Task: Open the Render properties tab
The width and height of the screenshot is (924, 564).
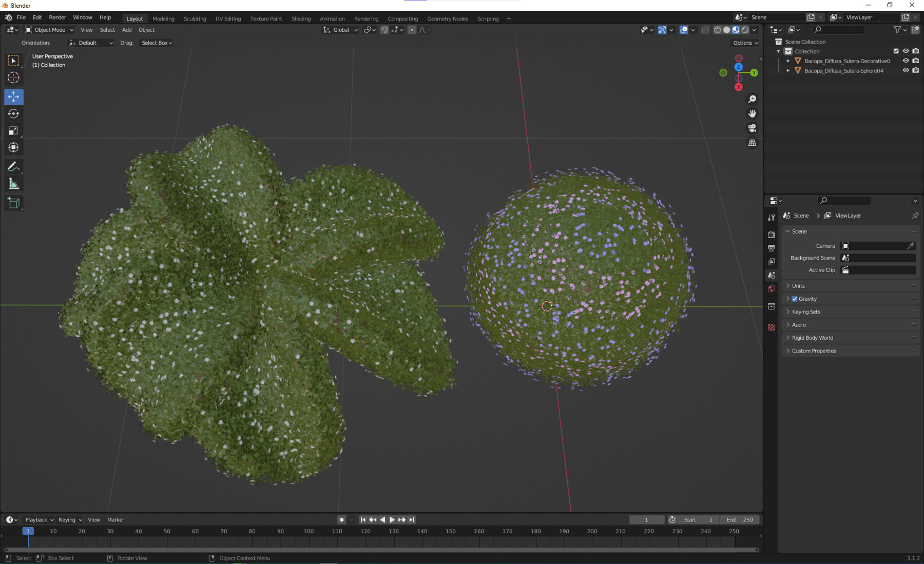Action: [772, 234]
